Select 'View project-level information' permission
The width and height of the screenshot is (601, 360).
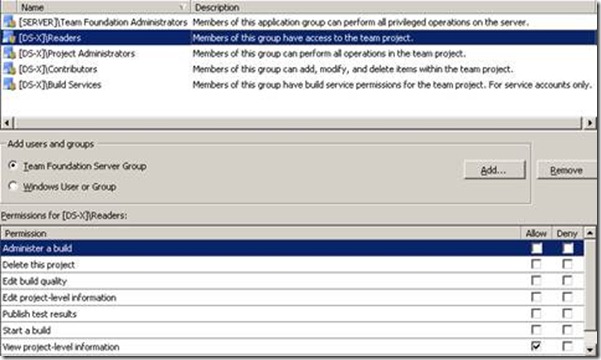coord(61,347)
